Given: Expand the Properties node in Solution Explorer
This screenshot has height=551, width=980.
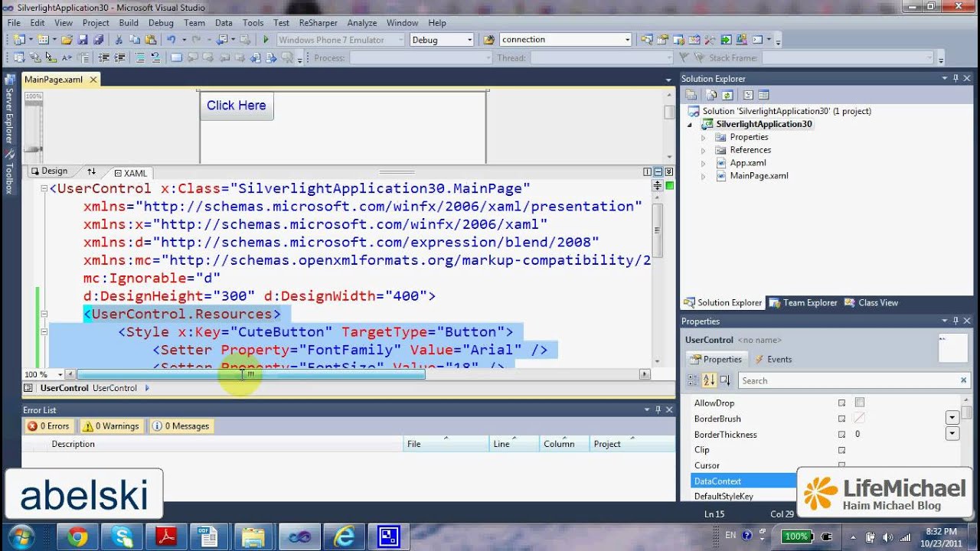Looking at the screenshot, I should pyautogui.click(x=704, y=137).
